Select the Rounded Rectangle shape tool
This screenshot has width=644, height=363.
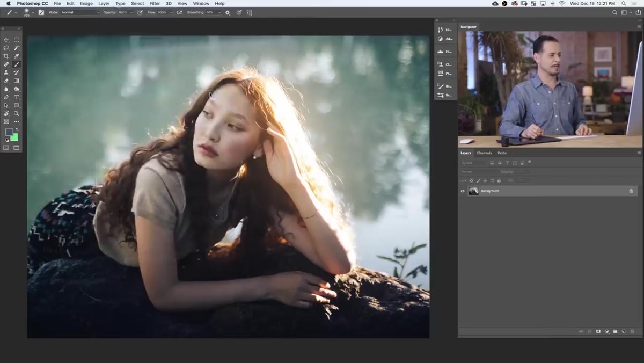[17, 105]
